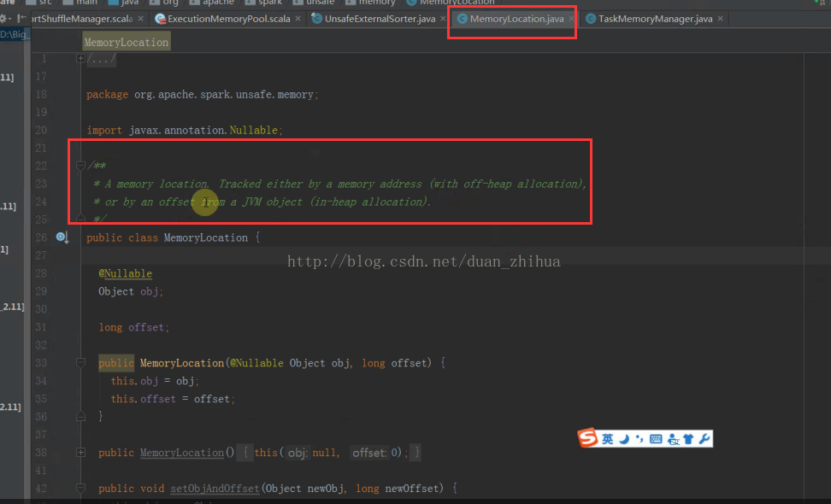
Task: Click the folded opening brace placeholder on line 38
Action: tap(245, 453)
